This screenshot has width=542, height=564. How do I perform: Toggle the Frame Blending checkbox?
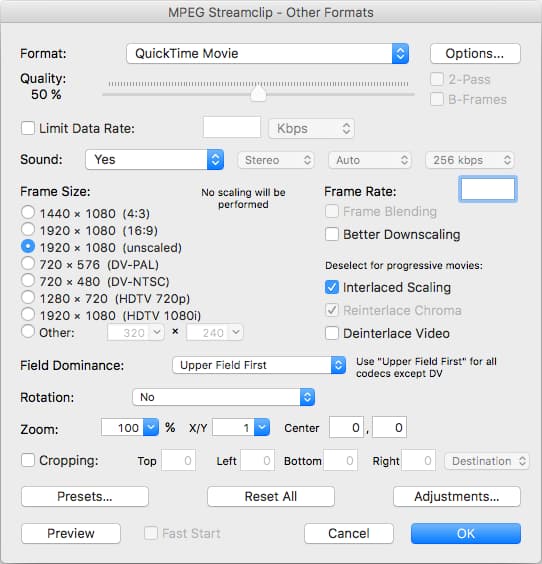332,211
